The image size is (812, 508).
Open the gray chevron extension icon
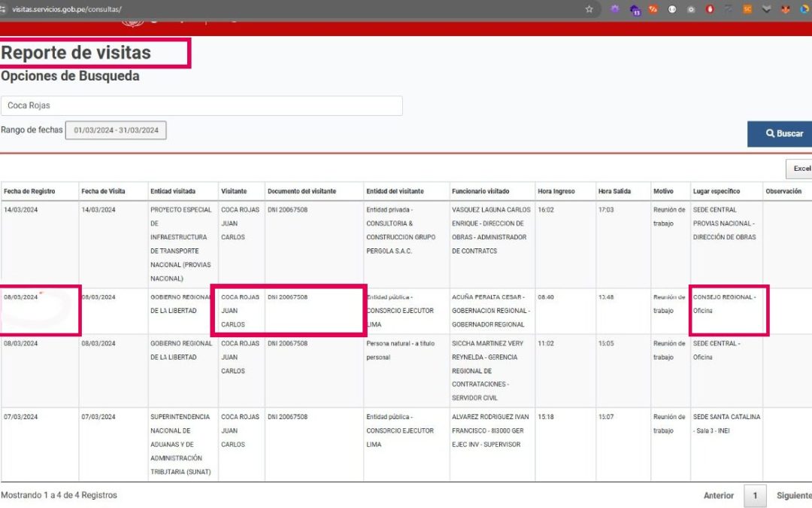(x=766, y=9)
